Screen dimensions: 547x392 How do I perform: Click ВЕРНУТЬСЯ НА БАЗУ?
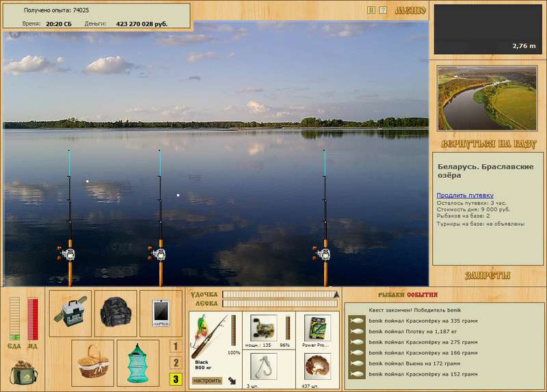(488, 144)
